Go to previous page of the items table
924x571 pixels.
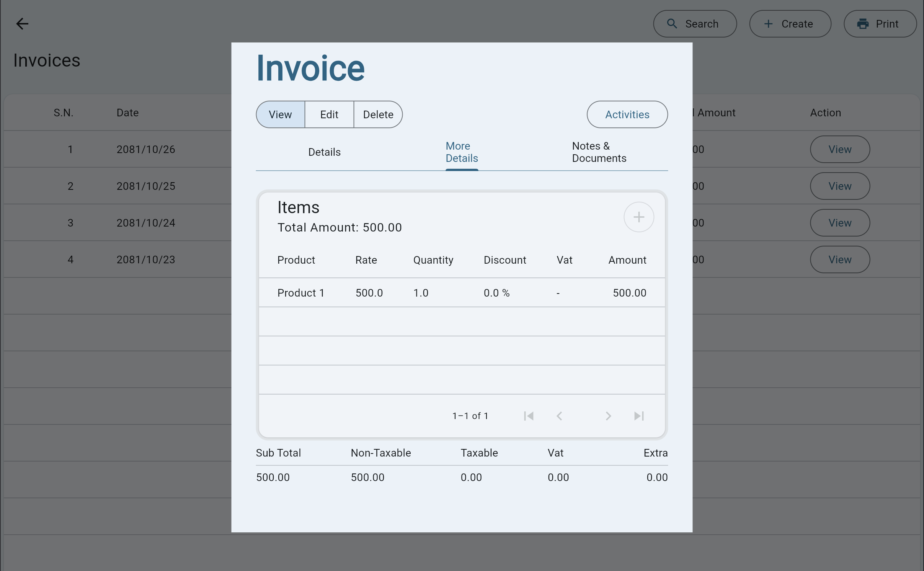tap(559, 416)
